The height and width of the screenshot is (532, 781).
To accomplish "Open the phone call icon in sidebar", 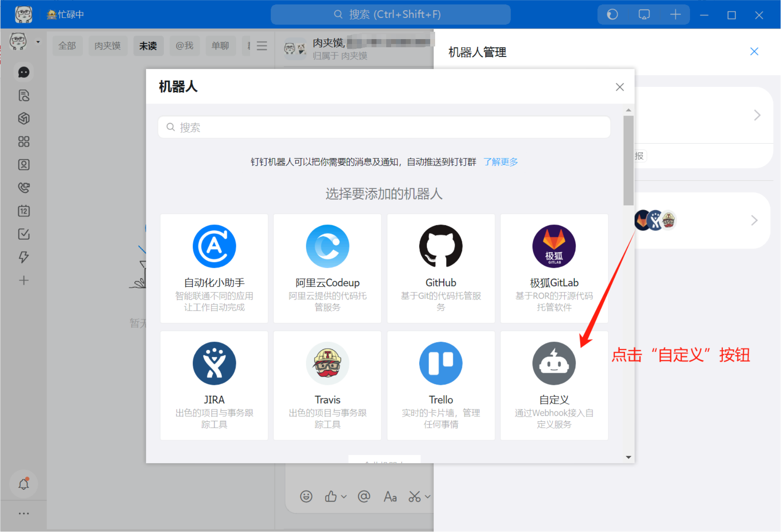I will [x=24, y=188].
